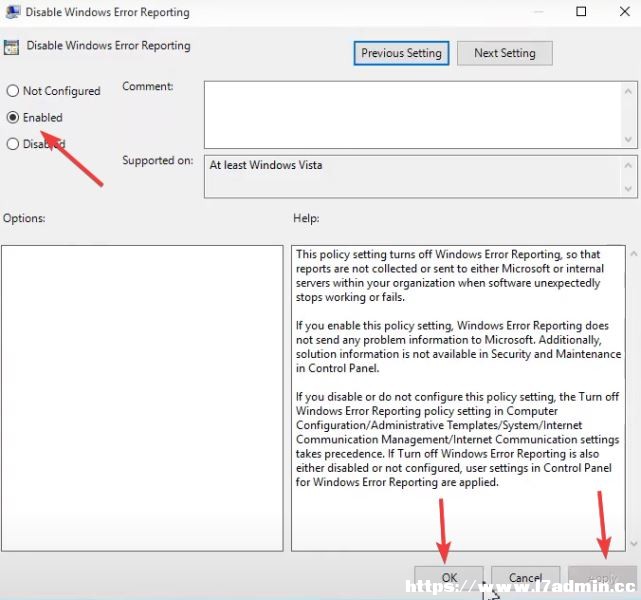This screenshot has height=600, width=641.
Task: Click the Help description text area
Action: (x=458, y=398)
